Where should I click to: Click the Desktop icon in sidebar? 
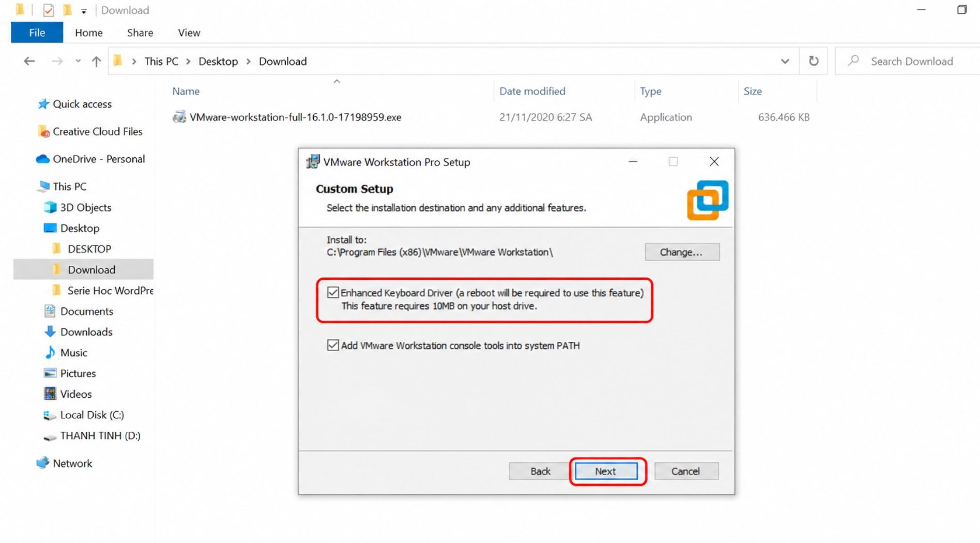click(x=50, y=228)
